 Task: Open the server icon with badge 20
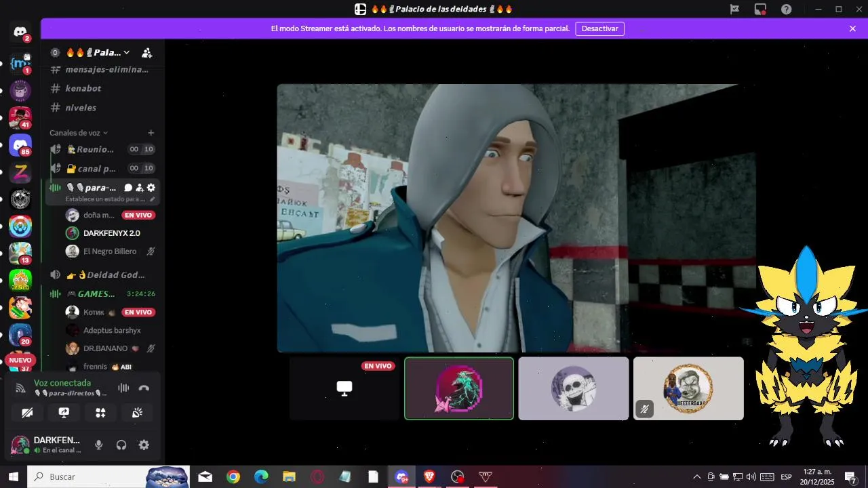coord(20,335)
